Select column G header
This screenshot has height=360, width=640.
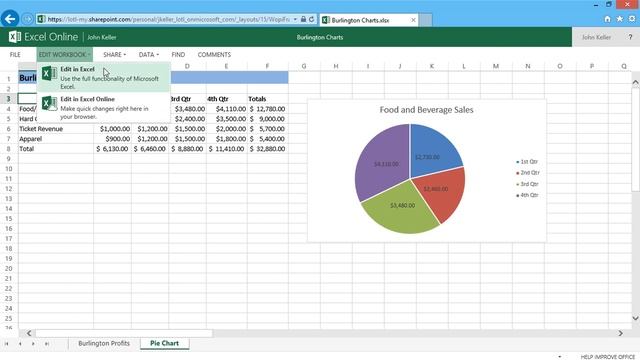(x=304, y=66)
